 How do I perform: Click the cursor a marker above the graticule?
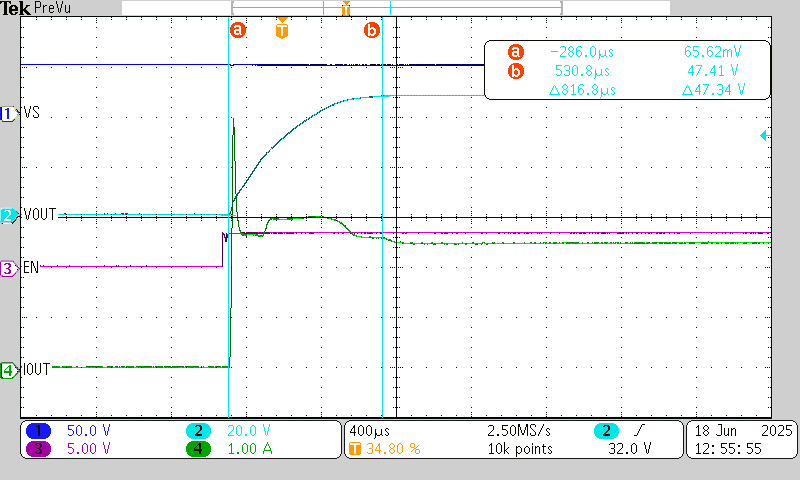tap(238, 30)
